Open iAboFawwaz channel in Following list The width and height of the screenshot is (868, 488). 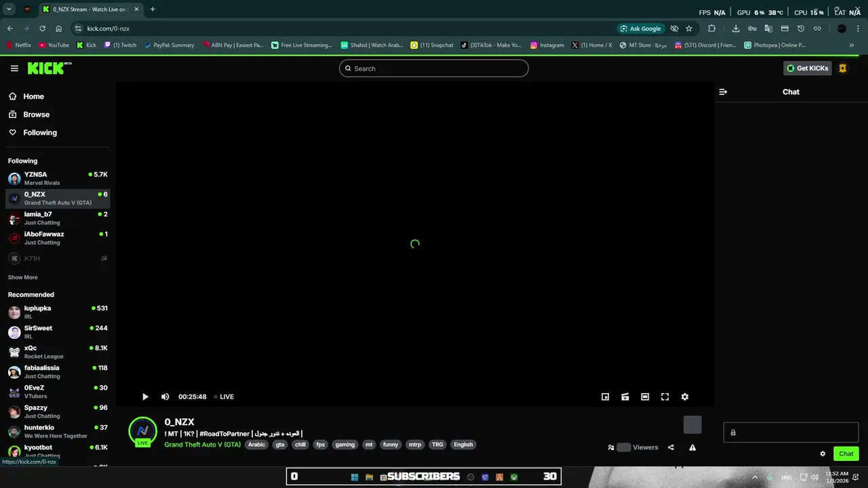[58, 238]
